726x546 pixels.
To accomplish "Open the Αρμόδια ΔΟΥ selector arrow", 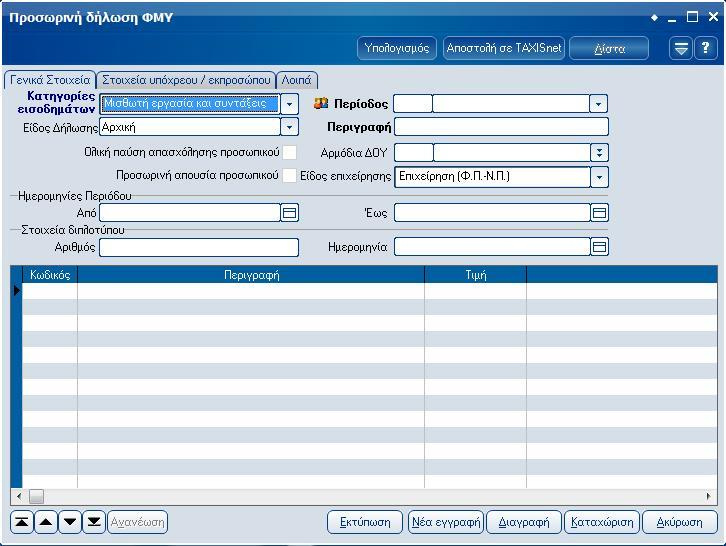I will [600, 152].
